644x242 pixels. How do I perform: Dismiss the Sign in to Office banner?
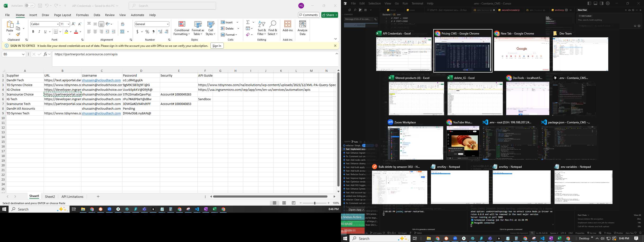(x=335, y=46)
